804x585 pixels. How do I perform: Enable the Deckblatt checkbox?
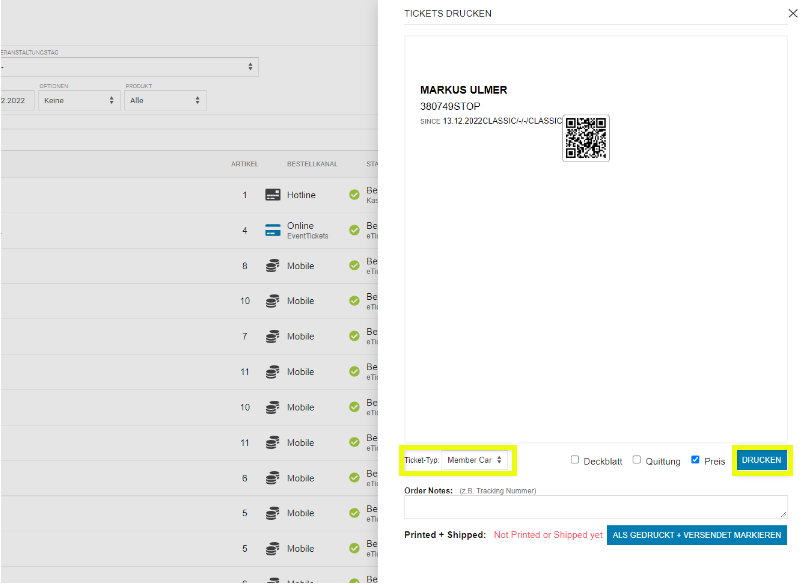575,460
